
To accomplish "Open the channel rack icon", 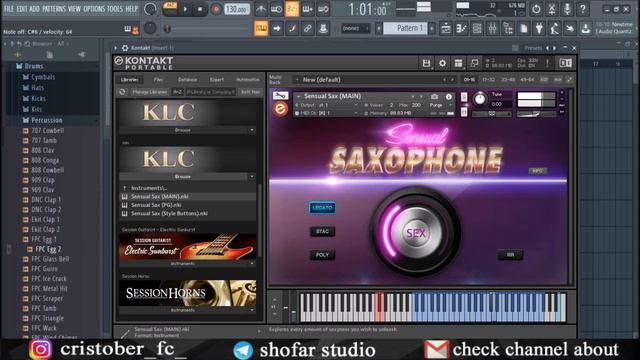I will [477, 29].
